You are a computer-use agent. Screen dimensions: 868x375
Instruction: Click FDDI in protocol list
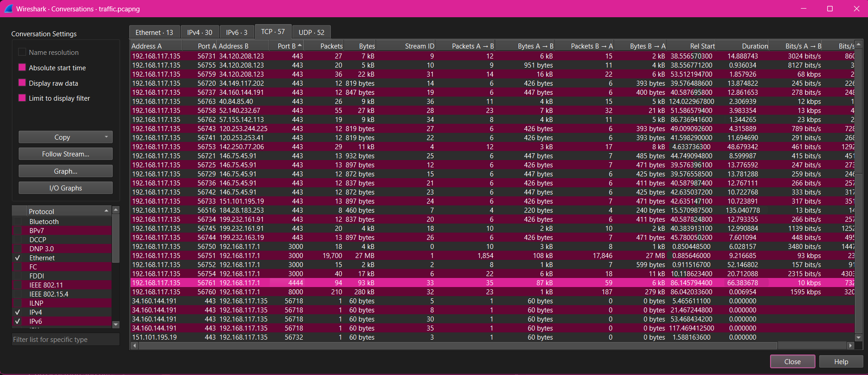pyautogui.click(x=37, y=276)
